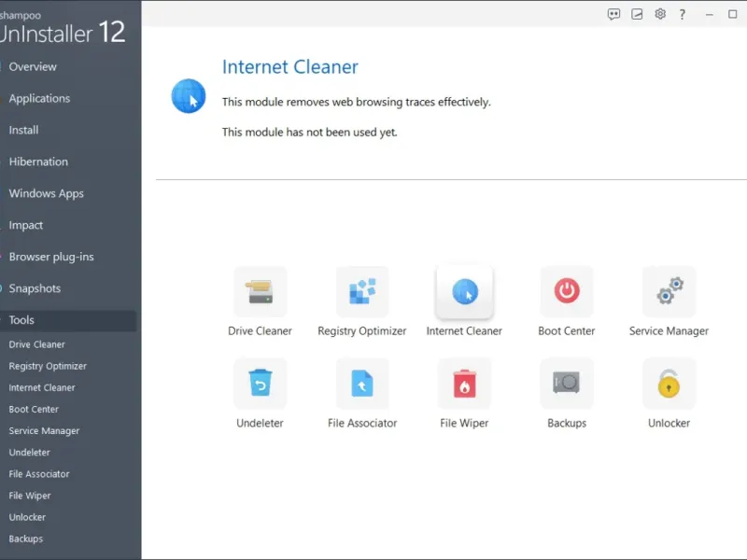Click the Boot Center tile label
Screen dimensions: 747x560
[567, 331]
